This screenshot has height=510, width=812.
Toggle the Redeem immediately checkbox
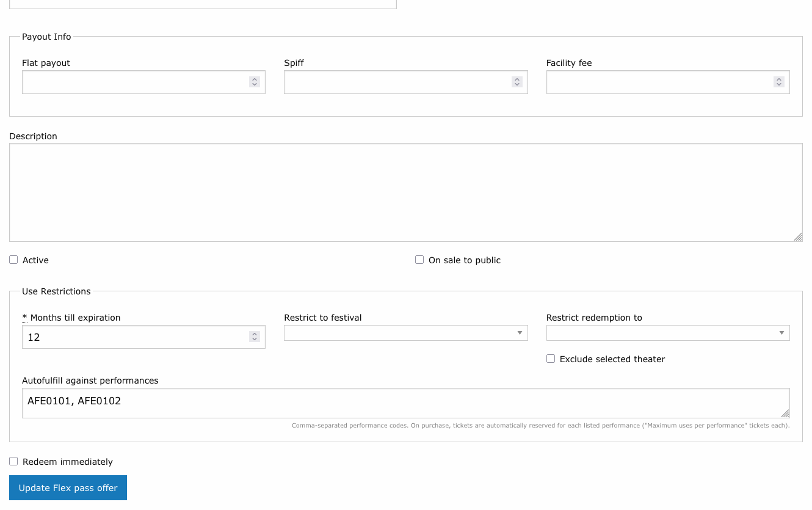[x=13, y=461]
